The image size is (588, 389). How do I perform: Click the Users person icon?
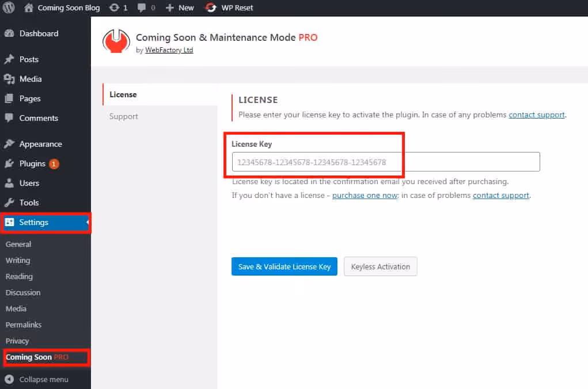(x=9, y=183)
